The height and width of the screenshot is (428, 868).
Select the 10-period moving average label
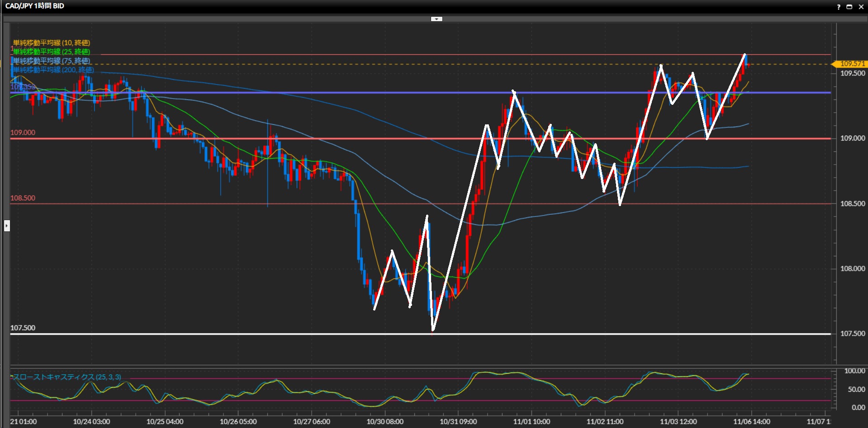click(x=51, y=43)
